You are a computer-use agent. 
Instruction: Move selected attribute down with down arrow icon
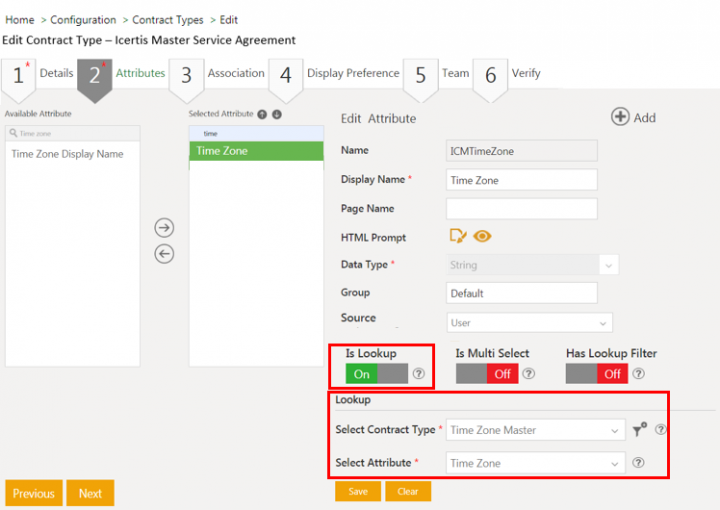click(276, 114)
